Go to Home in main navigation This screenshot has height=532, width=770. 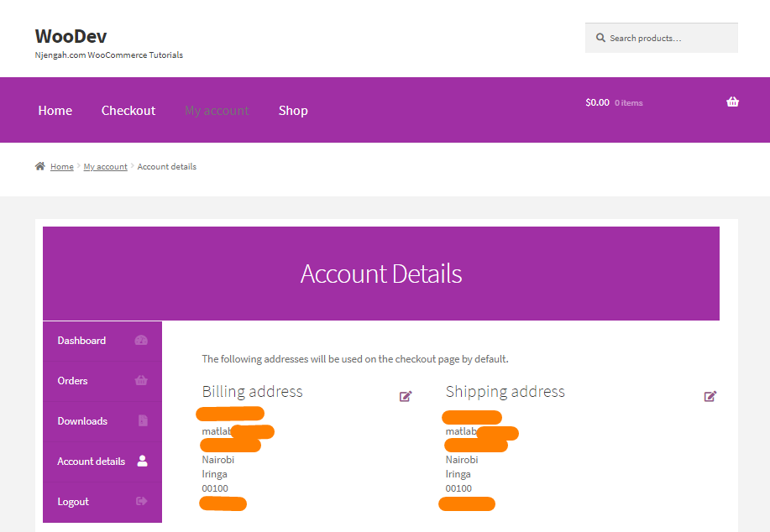click(55, 111)
